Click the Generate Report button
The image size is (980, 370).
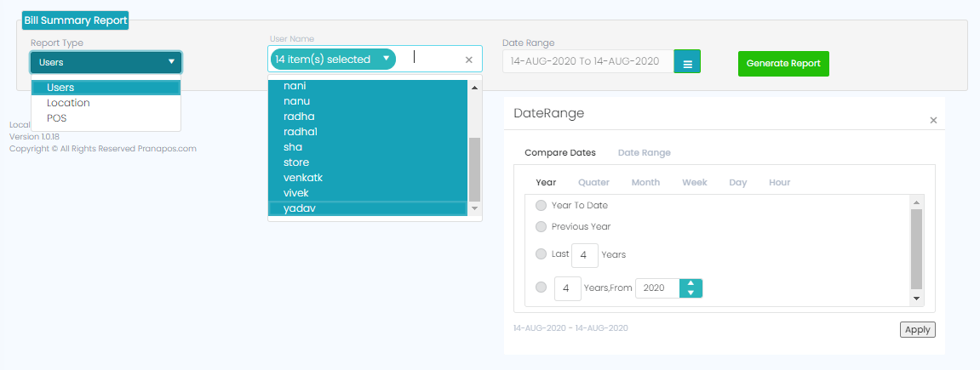[784, 64]
